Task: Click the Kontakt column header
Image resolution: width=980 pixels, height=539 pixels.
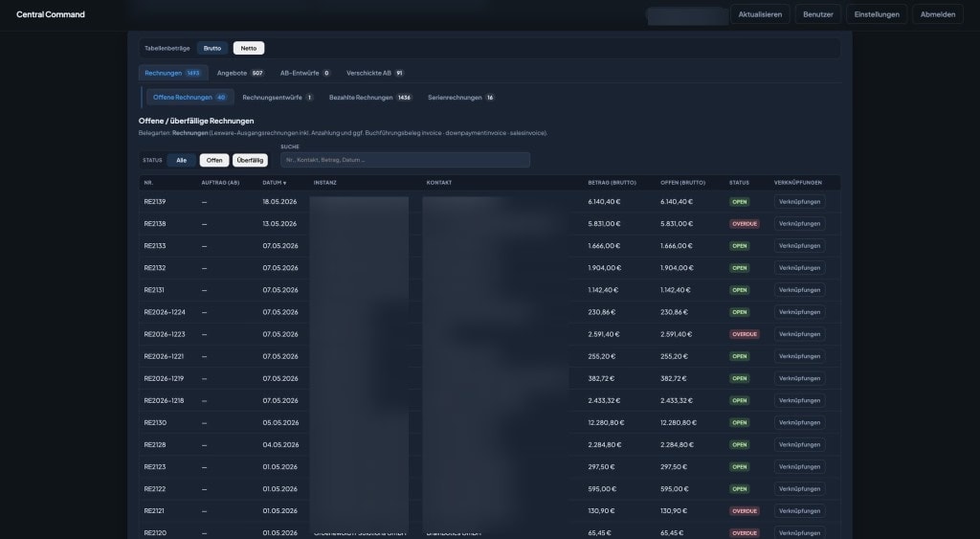Action: click(438, 183)
